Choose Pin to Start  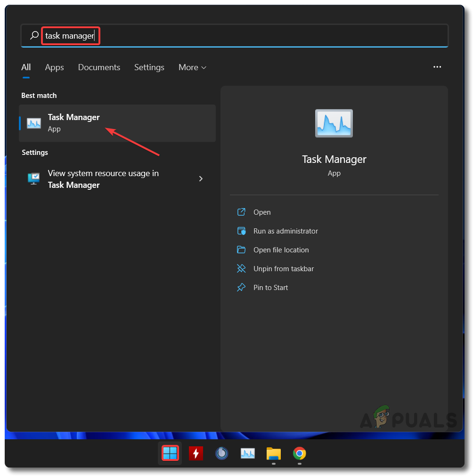(270, 288)
